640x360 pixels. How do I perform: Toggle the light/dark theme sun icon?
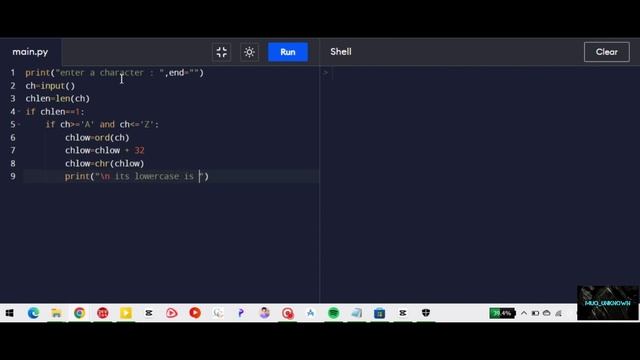[249, 52]
